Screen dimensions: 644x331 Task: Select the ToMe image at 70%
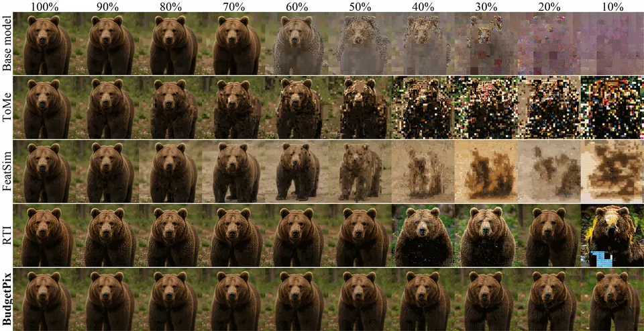[234, 107]
